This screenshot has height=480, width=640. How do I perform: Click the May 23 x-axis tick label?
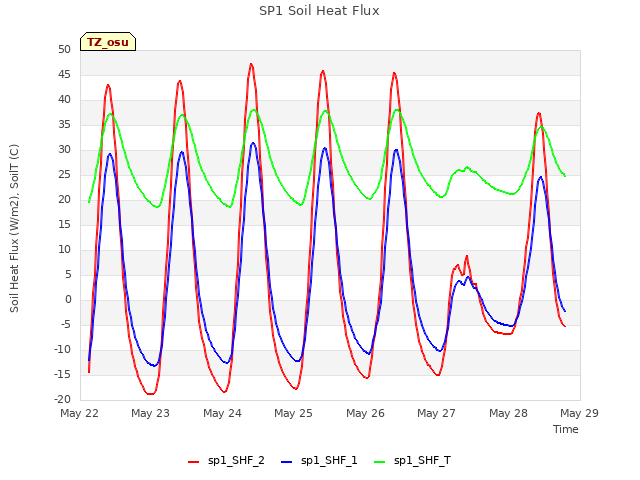point(150,413)
